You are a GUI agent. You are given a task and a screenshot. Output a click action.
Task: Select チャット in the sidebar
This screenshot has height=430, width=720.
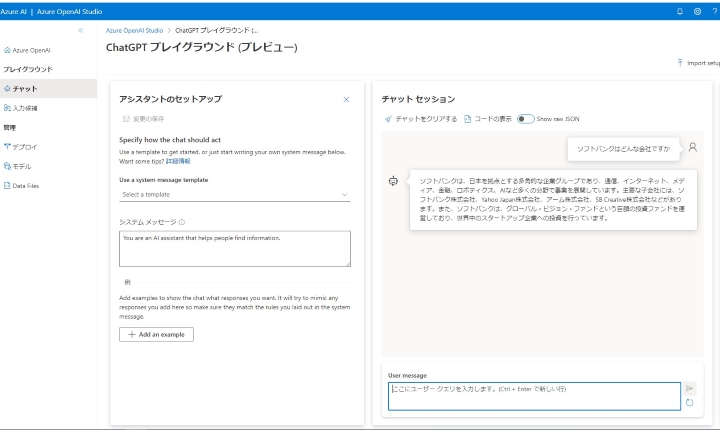click(x=26, y=88)
